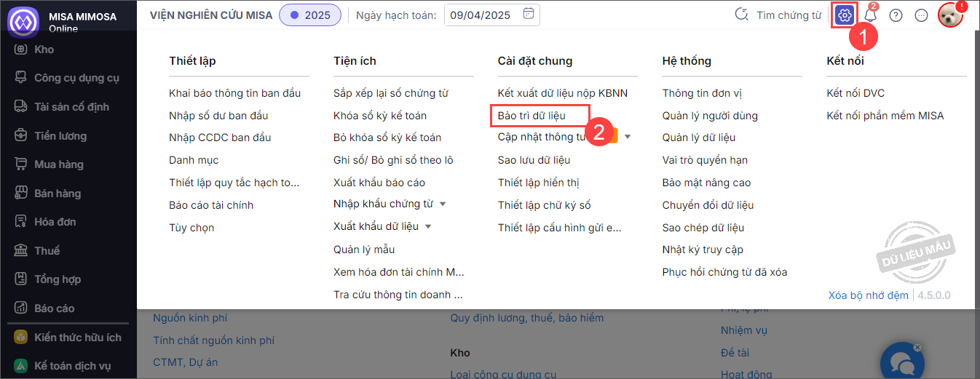Choose Phục hồi chứng từ đã xóa

click(x=725, y=272)
